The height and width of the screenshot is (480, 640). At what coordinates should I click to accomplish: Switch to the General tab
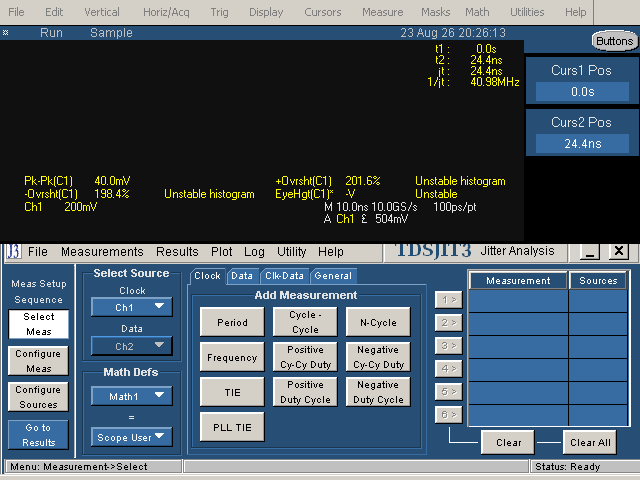tap(333, 276)
